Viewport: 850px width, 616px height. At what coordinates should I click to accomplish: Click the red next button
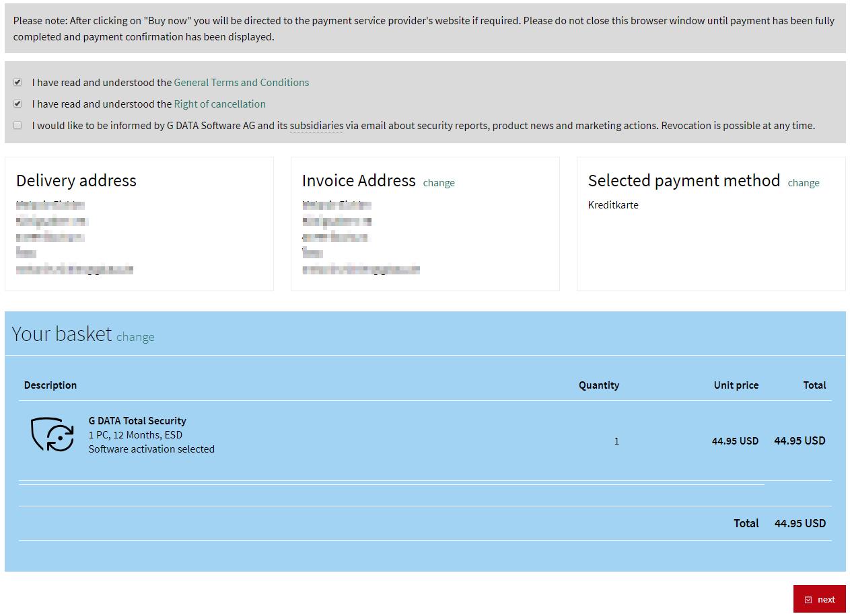tap(819, 599)
